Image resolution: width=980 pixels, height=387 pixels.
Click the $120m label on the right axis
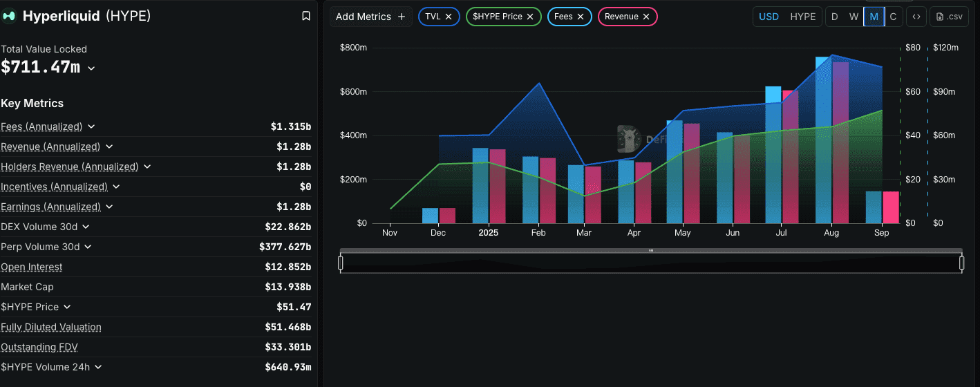[945, 47]
